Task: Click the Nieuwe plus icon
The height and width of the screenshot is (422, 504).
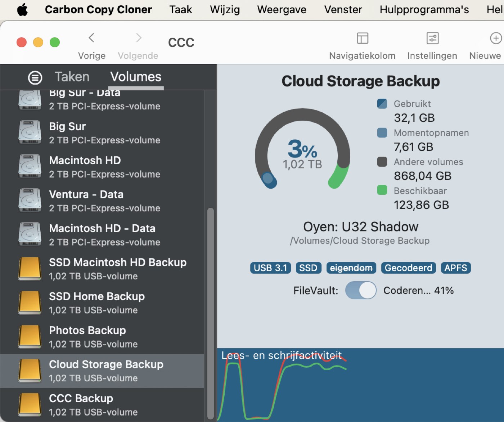Action: pos(496,38)
